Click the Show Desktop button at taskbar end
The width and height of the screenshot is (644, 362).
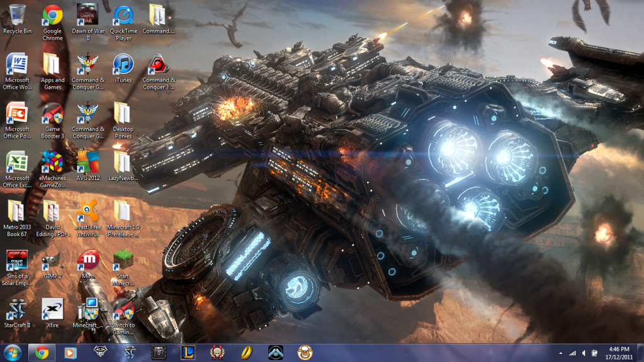[640, 353]
